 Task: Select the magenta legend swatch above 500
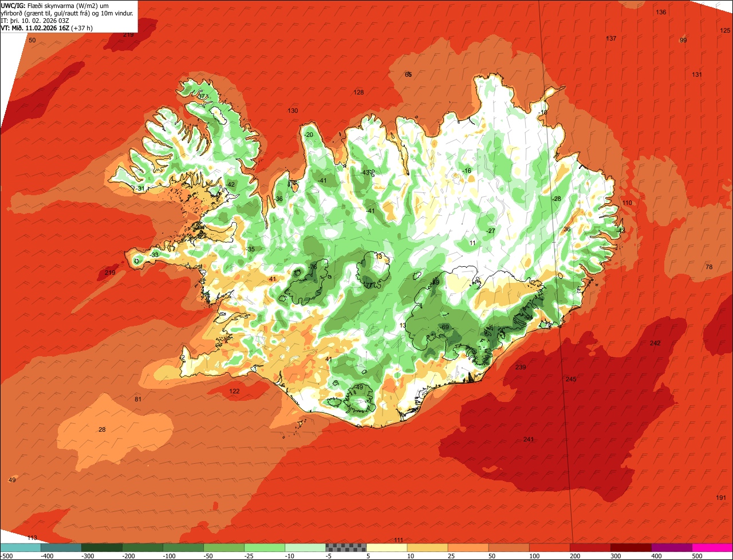tap(712, 547)
